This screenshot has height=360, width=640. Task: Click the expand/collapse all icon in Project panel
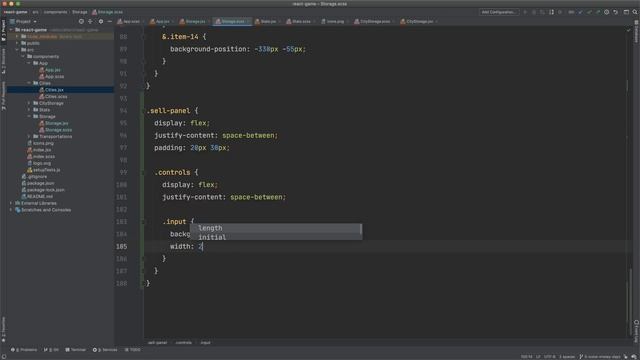(91, 21)
